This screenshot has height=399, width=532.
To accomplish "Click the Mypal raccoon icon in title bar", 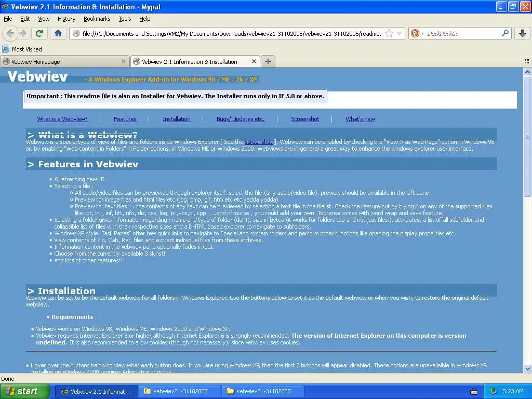I will pos(5,6).
